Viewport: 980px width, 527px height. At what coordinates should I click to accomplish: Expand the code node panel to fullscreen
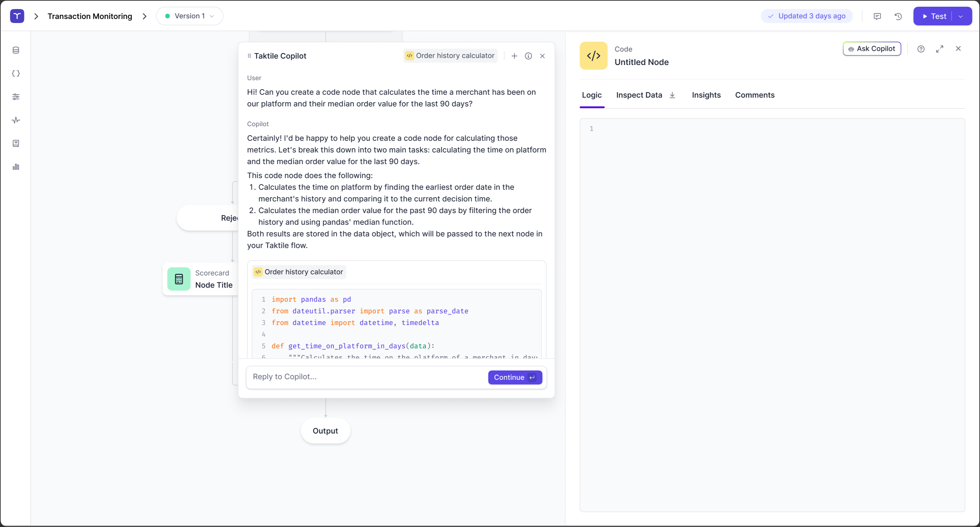(x=940, y=49)
